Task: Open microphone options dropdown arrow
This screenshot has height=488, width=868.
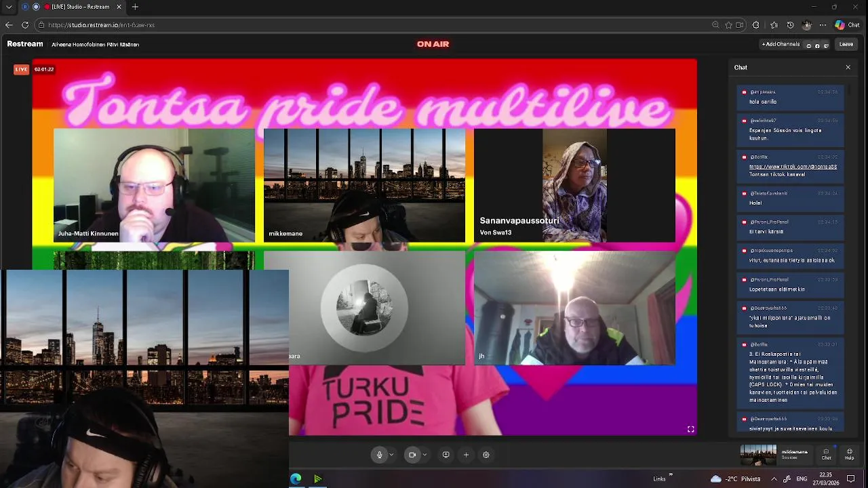Action: 391,455
